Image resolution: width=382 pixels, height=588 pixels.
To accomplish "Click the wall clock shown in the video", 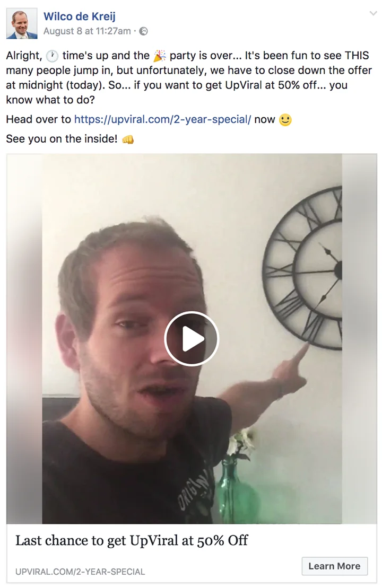I will click(302, 267).
